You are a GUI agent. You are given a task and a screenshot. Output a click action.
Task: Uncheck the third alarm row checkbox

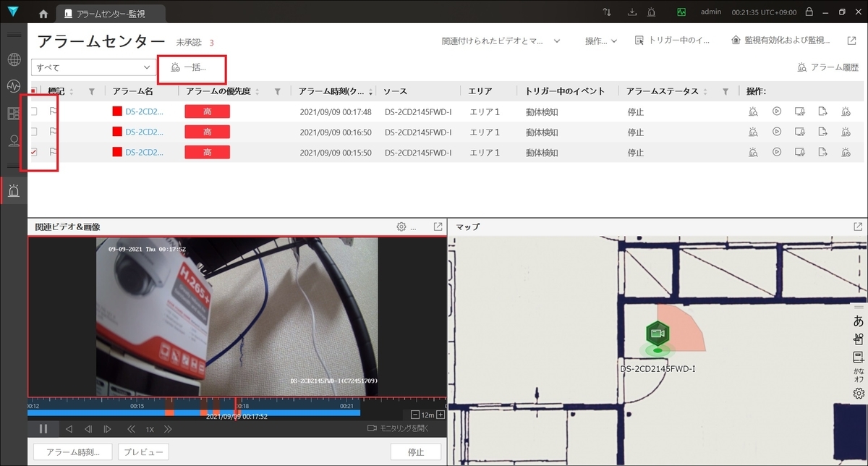[32, 152]
